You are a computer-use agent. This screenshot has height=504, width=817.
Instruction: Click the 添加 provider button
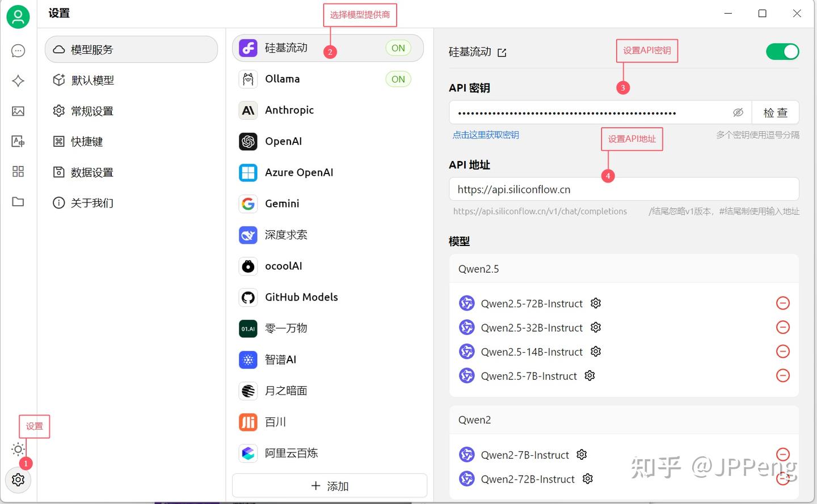click(330, 486)
